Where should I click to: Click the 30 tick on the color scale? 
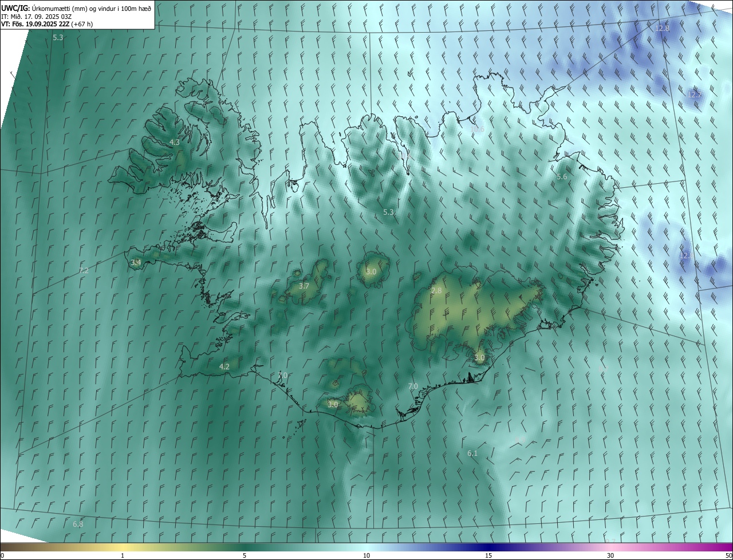point(610,555)
